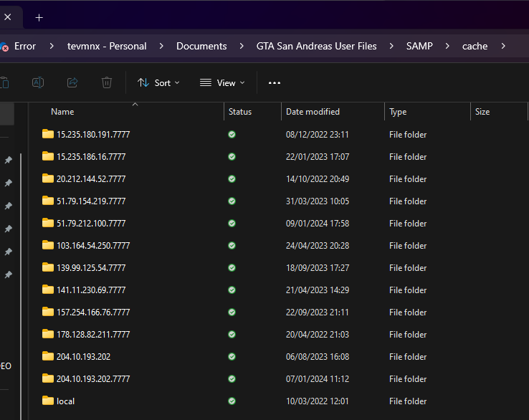Select folder 15.235.186.16.7777

pos(91,157)
